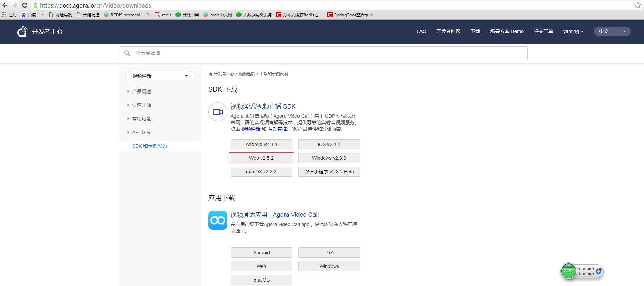Click the video camera SDK icon

point(218,112)
